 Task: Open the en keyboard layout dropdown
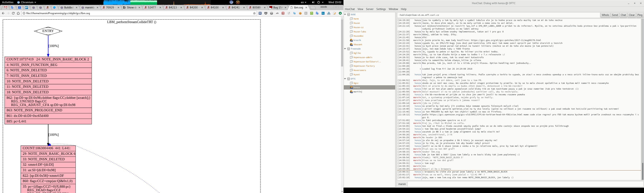pyautogui.click(x=304, y=2)
